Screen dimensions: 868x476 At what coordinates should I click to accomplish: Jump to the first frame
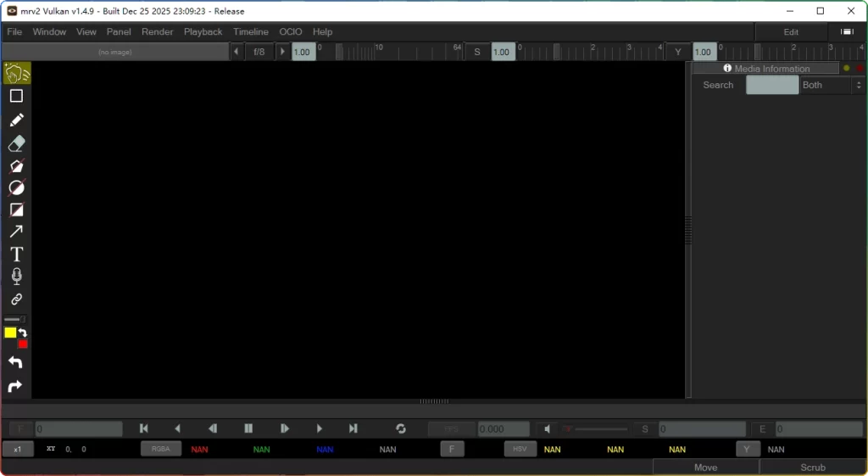[x=144, y=428]
